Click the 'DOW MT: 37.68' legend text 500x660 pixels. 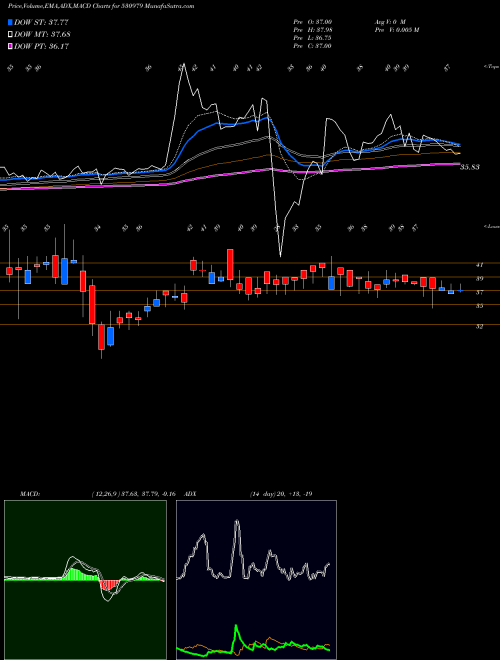tap(42, 34)
